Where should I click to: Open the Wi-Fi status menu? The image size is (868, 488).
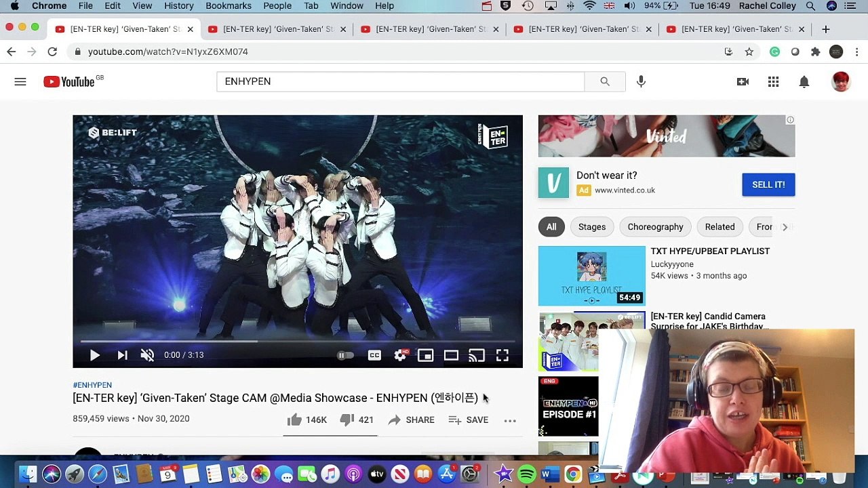coord(589,6)
